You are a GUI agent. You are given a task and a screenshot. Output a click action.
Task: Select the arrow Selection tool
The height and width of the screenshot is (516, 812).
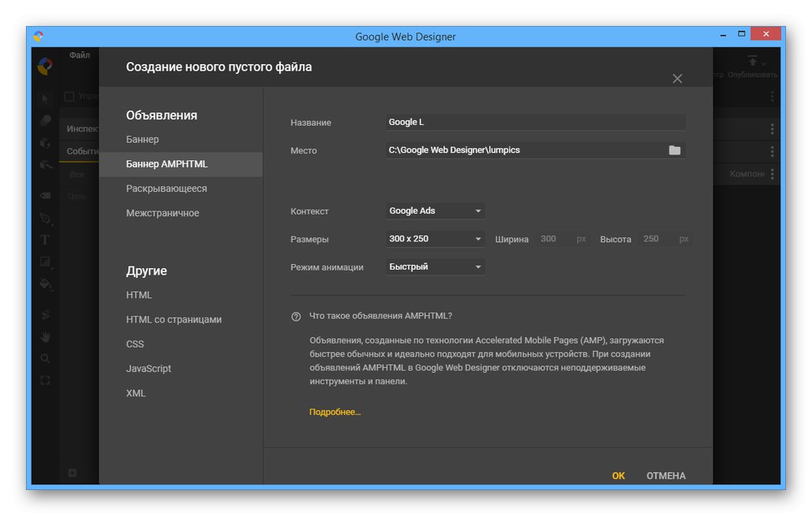(x=45, y=98)
